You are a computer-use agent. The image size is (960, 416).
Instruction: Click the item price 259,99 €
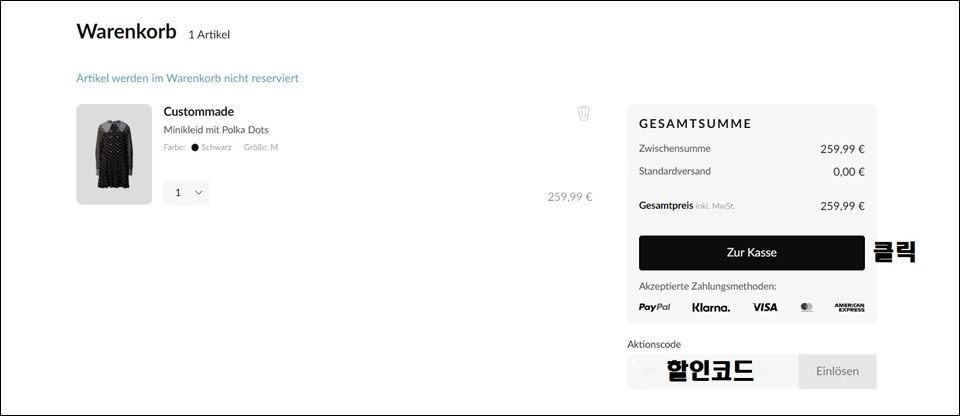[x=570, y=197]
